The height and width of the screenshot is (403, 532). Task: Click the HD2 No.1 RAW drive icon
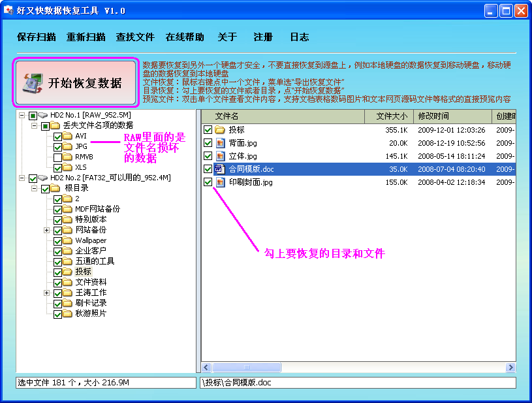coord(42,116)
